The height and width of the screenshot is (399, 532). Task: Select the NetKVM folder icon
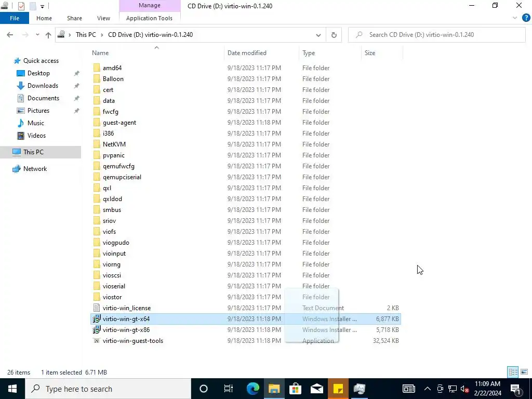point(97,144)
